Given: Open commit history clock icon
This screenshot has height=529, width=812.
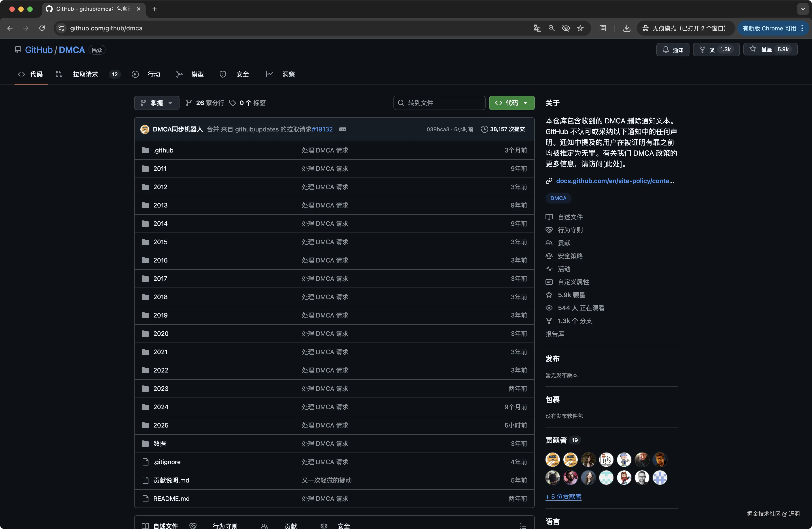Looking at the screenshot, I should click(484, 129).
